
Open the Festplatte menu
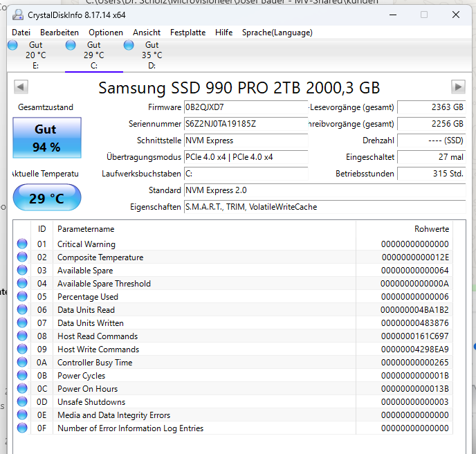pos(188,33)
